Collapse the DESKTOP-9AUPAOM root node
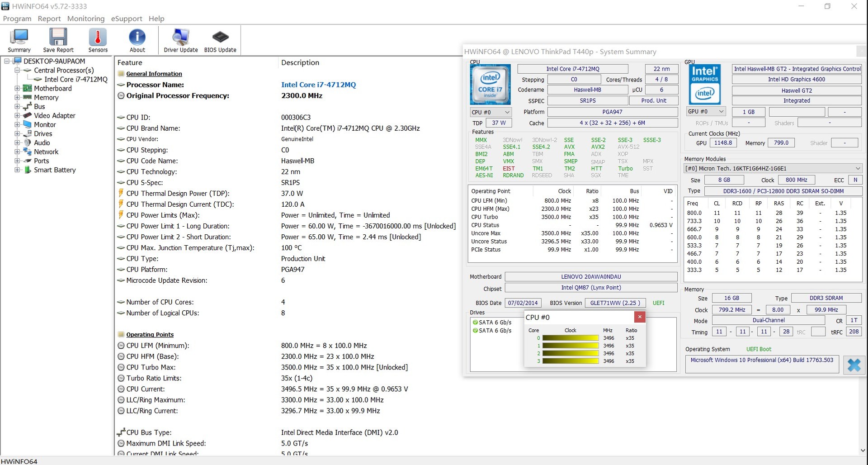The width and height of the screenshot is (868, 465). click(7, 61)
